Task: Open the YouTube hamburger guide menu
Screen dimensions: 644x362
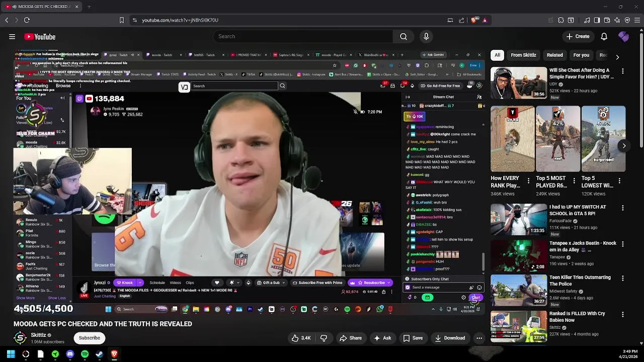Action: (x=12, y=37)
